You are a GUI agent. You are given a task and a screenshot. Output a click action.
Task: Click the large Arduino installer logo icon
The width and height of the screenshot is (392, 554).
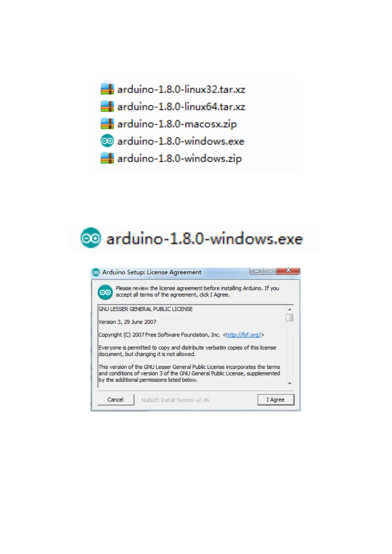click(91, 238)
